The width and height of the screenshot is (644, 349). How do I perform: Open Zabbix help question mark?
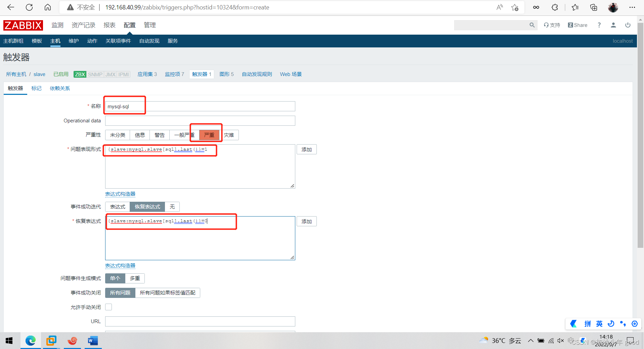click(x=599, y=25)
